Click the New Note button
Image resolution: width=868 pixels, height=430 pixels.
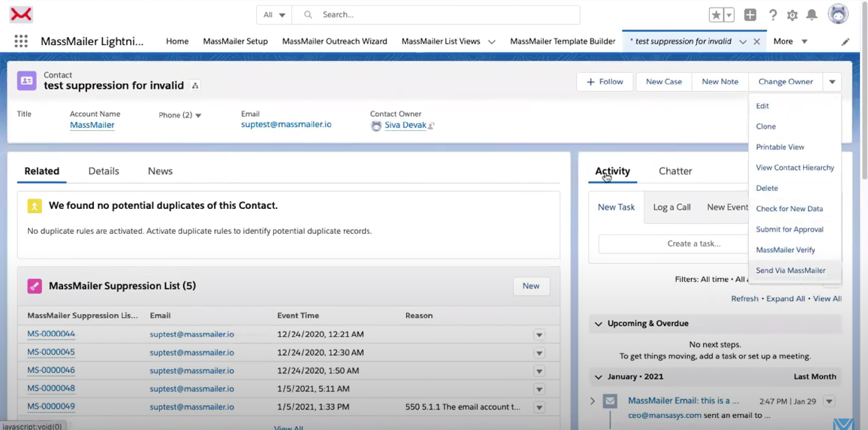point(720,82)
